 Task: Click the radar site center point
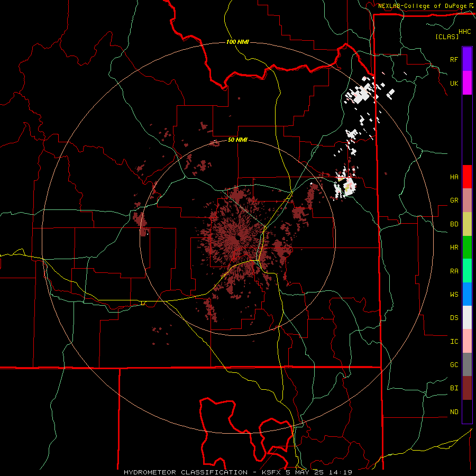coord(237,237)
